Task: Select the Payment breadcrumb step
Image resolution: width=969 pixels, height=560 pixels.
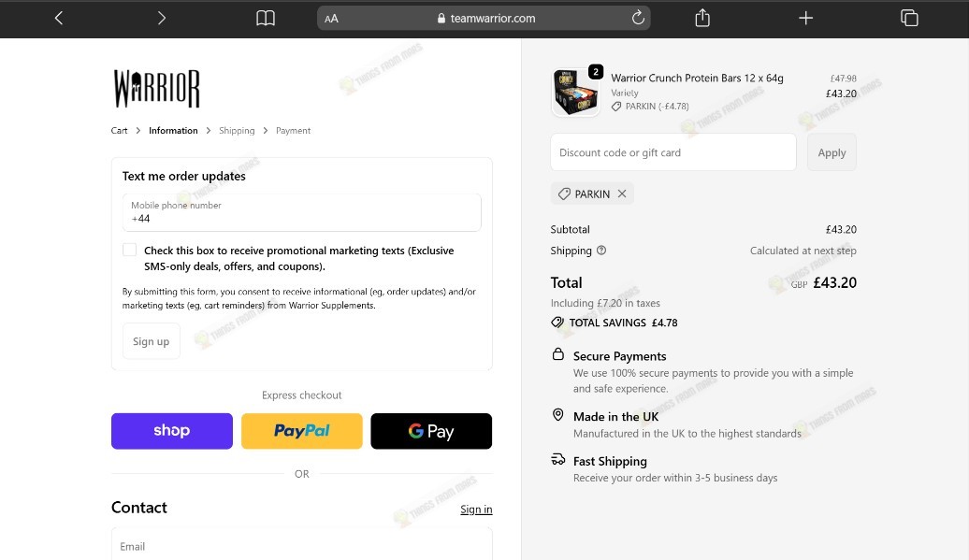Action: [x=293, y=130]
